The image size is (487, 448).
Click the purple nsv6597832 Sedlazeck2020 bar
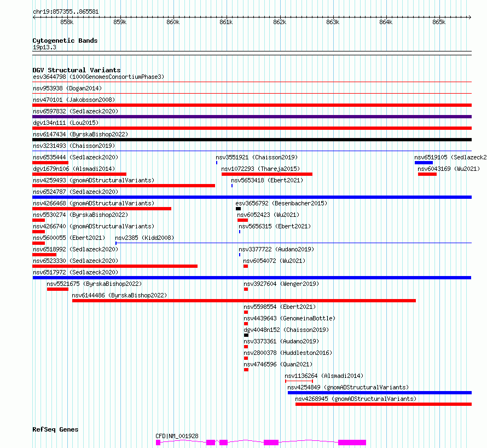[252, 117]
